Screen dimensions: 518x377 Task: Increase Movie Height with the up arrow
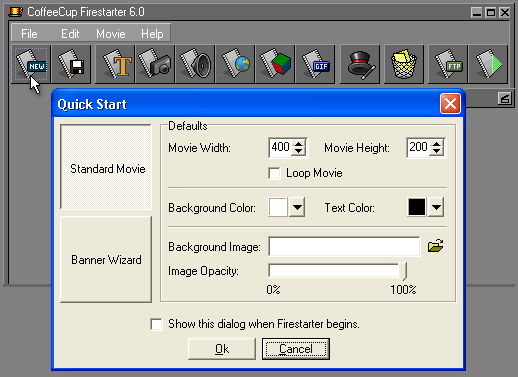tap(437, 144)
